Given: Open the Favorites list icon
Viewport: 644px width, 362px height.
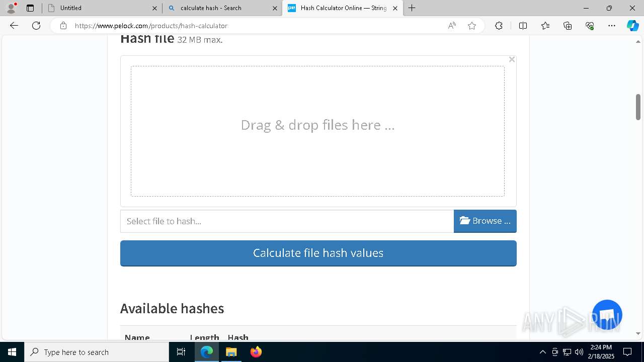Looking at the screenshot, I should 545,26.
